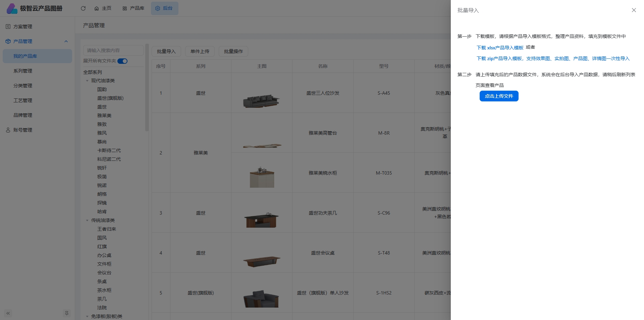Open 账号管理 in the sidebar
644x320 pixels.
point(23,130)
